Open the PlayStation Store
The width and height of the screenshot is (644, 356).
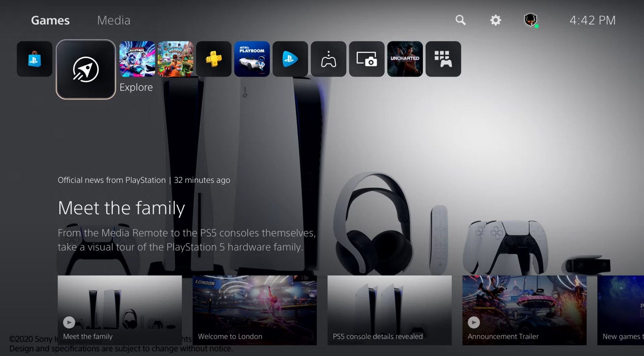[x=35, y=59]
